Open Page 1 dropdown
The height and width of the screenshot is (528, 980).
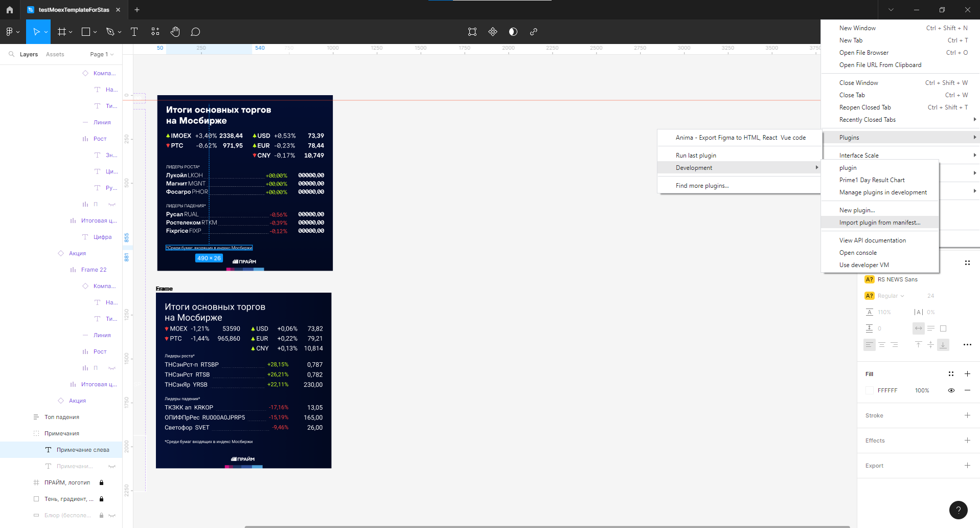point(102,54)
